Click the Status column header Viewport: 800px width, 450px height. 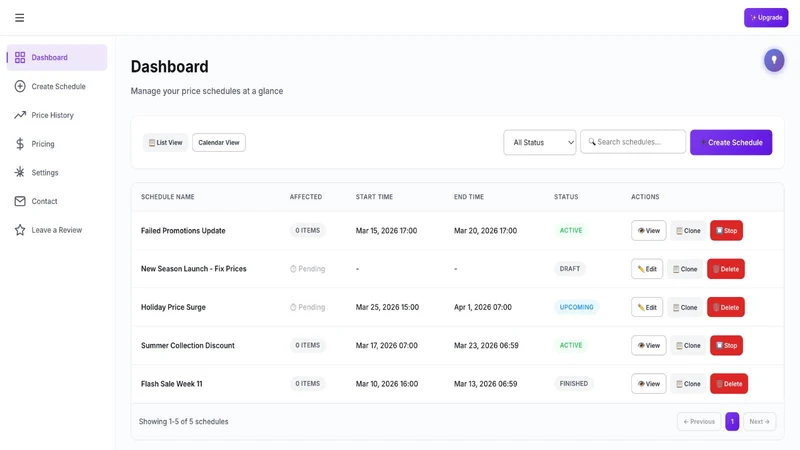[x=566, y=196]
